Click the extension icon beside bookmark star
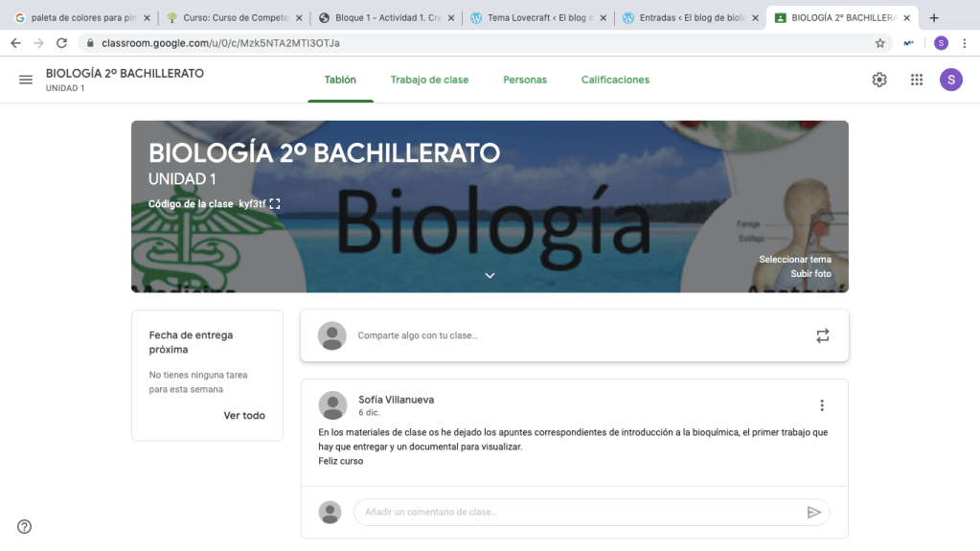Screen dimensions: 980x551 [909, 43]
